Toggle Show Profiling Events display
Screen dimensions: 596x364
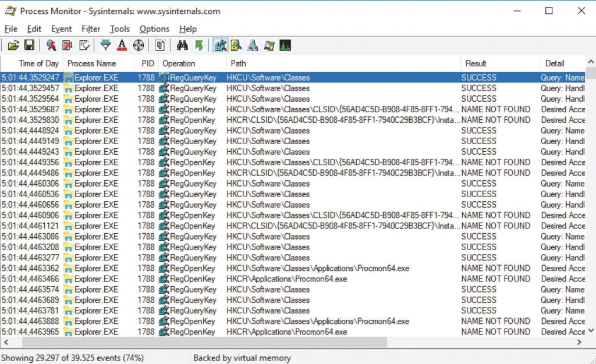[284, 45]
